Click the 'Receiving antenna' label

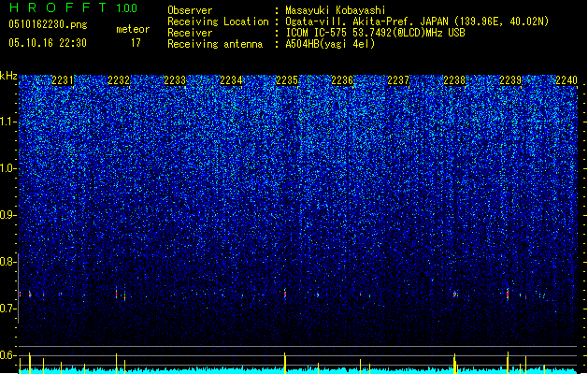point(215,44)
